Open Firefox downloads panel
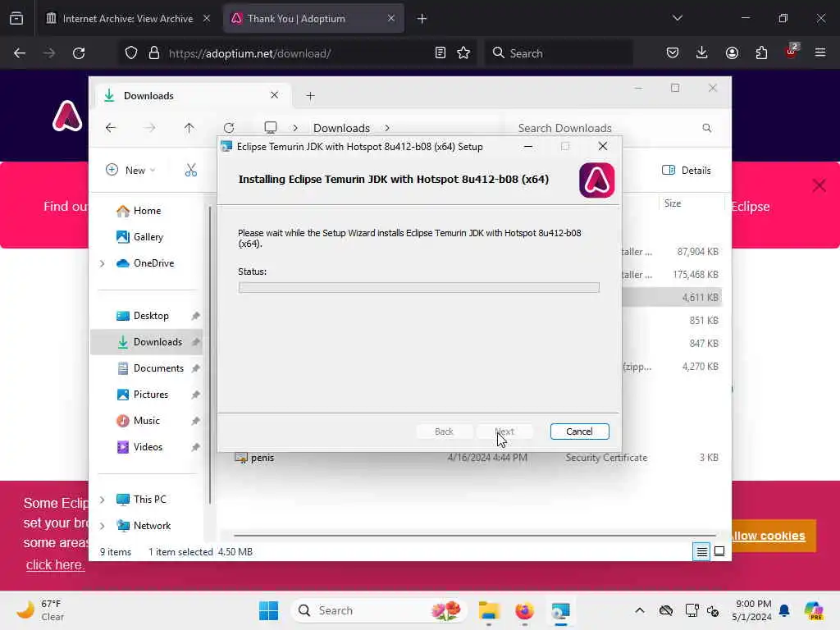This screenshot has width=840, height=630. tap(702, 53)
